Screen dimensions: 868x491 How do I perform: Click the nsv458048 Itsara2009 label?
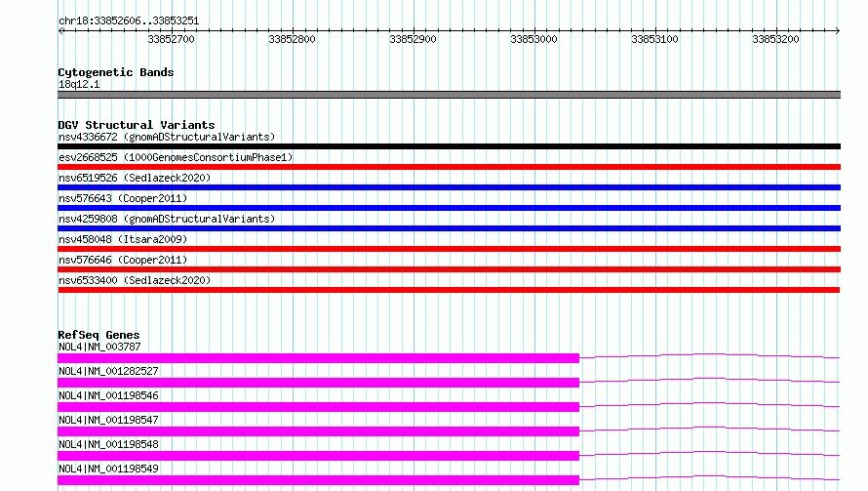123,239
